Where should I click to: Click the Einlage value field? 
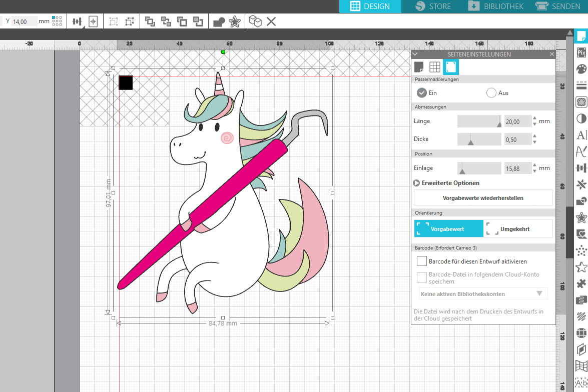coord(517,168)
